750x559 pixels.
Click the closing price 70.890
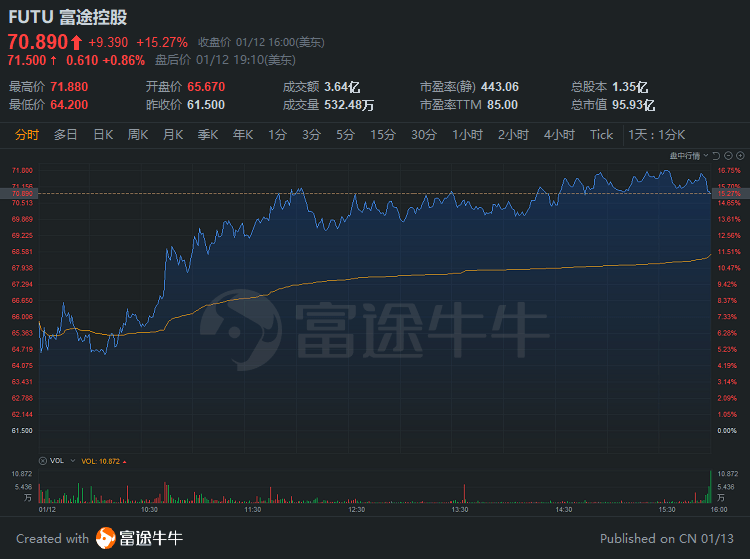pyautogui.click(x=38, y=42)
